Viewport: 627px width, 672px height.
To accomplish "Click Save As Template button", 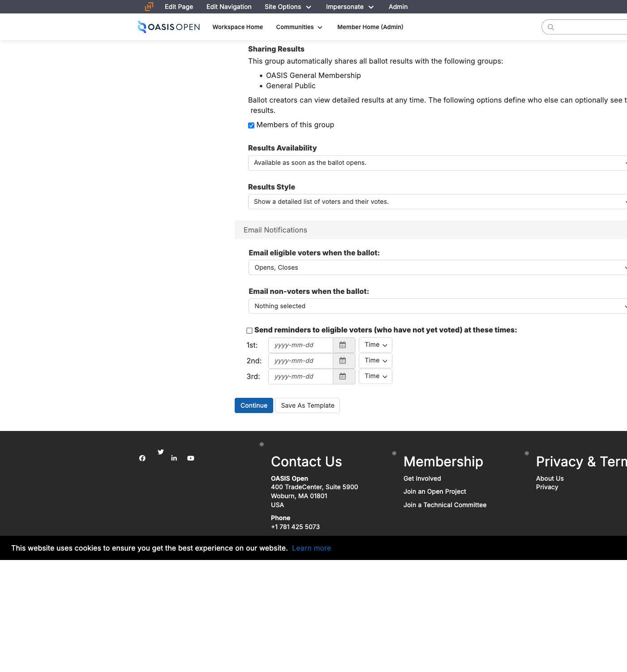I will tap(308, 405).
